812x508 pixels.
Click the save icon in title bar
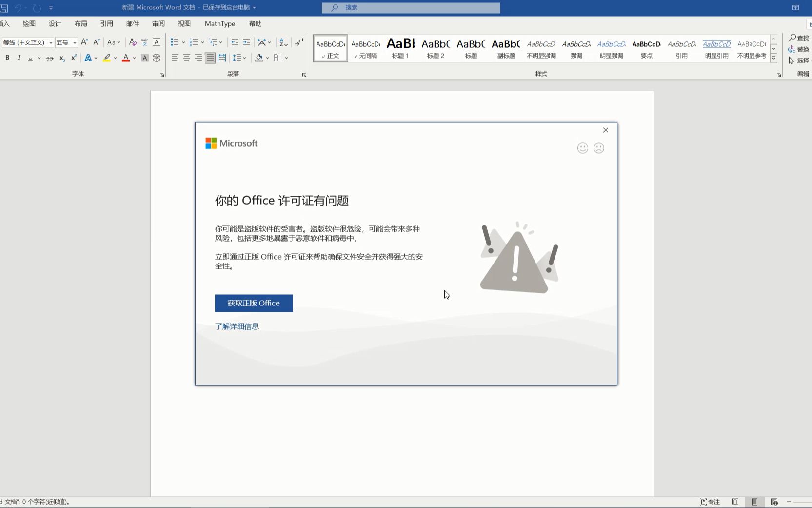click(4, 8)
